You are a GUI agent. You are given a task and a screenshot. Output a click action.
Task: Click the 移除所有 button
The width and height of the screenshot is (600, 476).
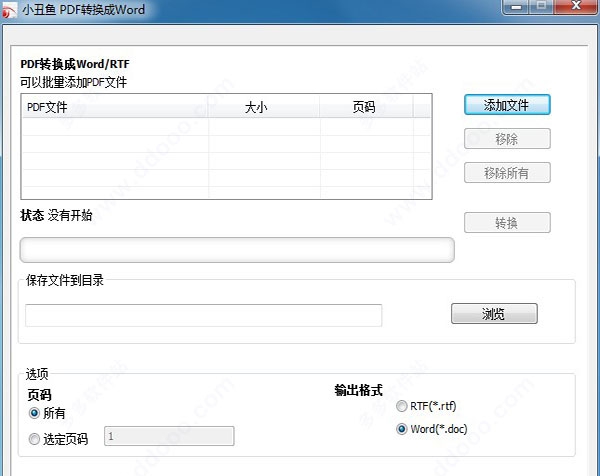click(507, 173)
